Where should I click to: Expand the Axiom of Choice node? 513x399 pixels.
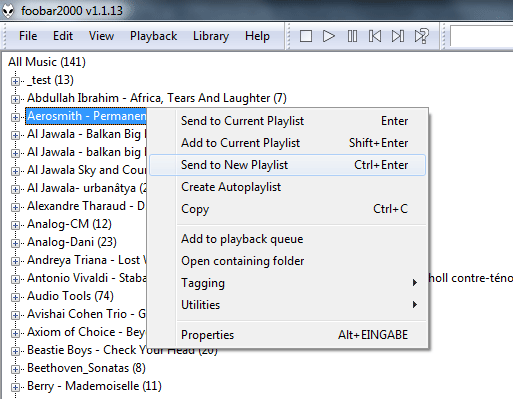pyautogui.click(x=15, y=333)
